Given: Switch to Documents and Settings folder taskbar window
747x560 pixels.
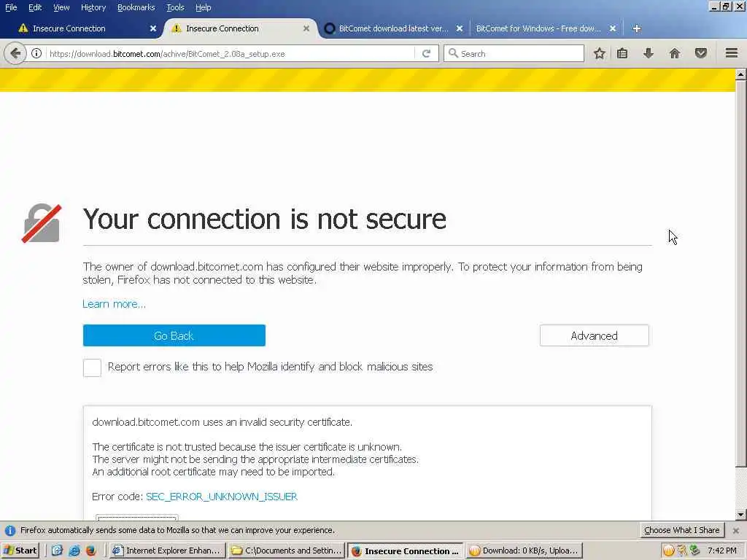Looking at the screenshot, I should (286, 551).
